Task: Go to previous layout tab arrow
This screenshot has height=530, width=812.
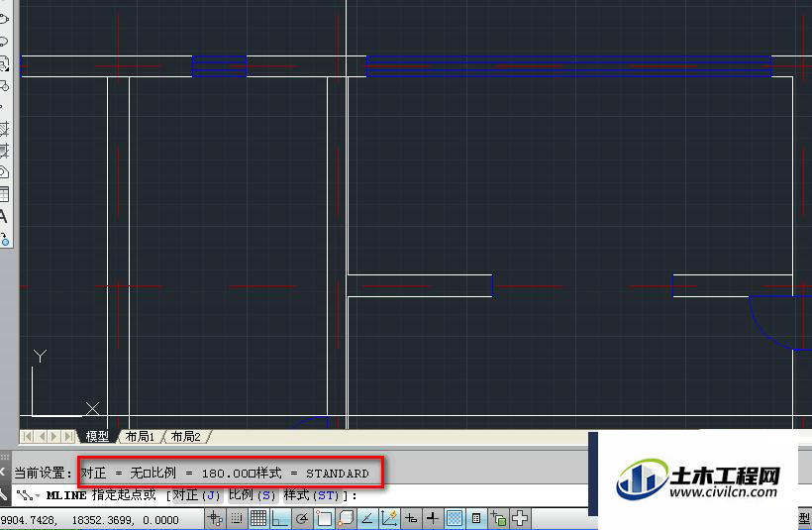Action: [x=42, y=436]
